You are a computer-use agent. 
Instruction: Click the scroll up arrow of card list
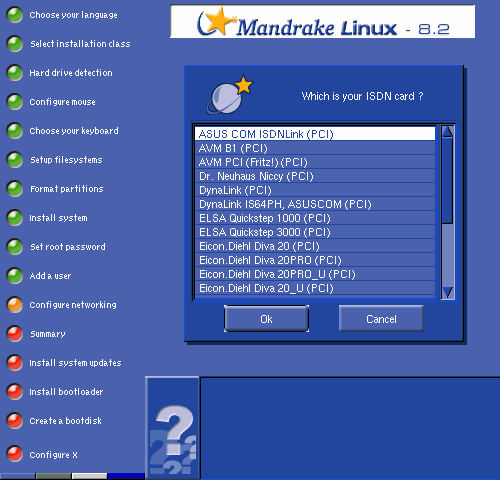click(x=447, y=132)
